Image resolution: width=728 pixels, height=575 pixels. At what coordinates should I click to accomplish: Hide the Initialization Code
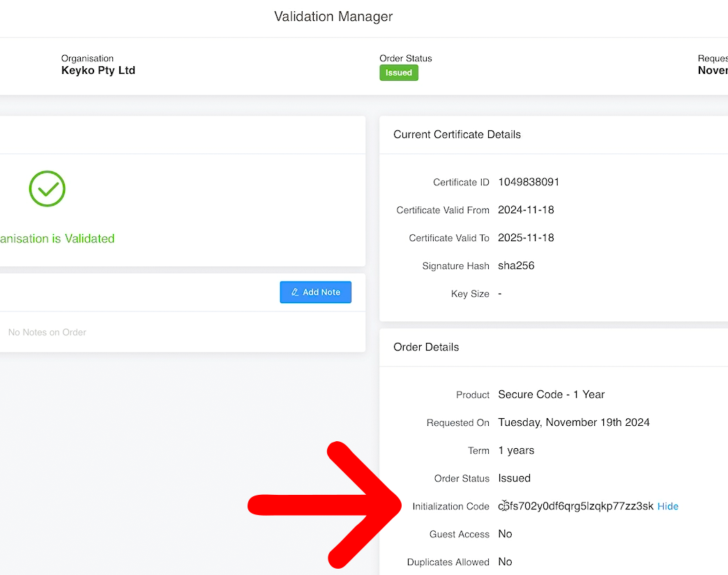point(667,506)
